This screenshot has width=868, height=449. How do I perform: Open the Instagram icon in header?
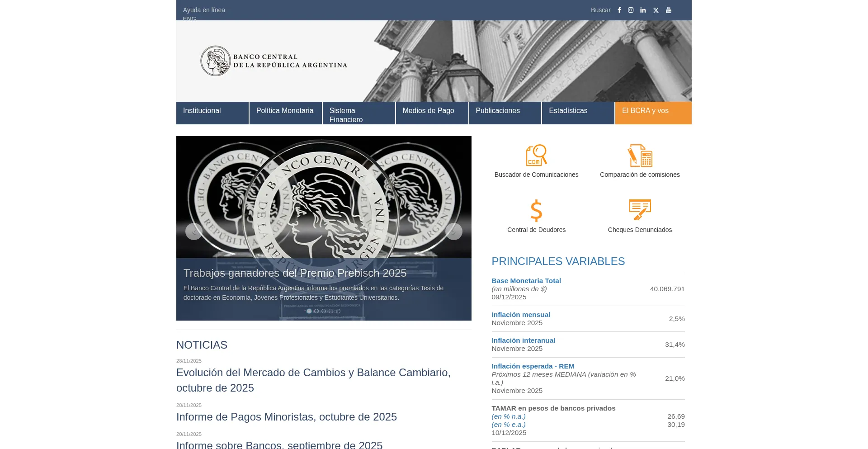click(x=631, y=10)
